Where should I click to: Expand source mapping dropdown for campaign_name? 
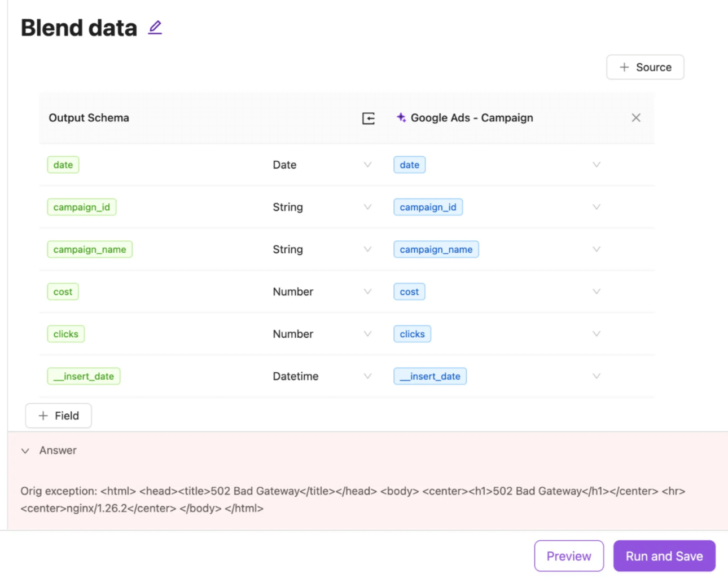(x=596, y=249)
